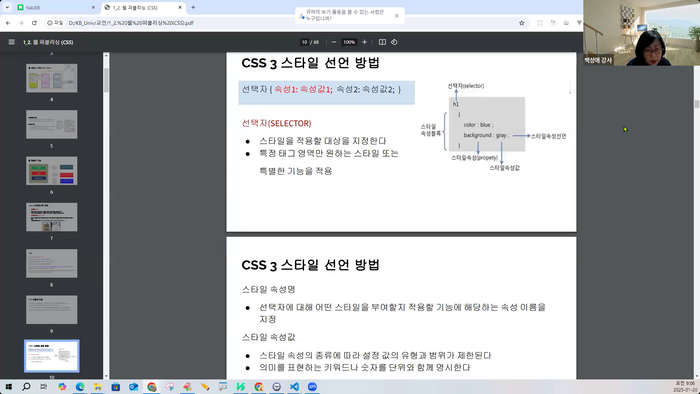Switch to the active Chrome taskbar icon

pos(152,386)
